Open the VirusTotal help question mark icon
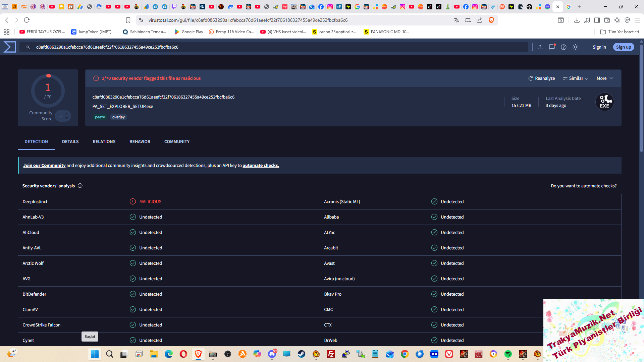 564,47
